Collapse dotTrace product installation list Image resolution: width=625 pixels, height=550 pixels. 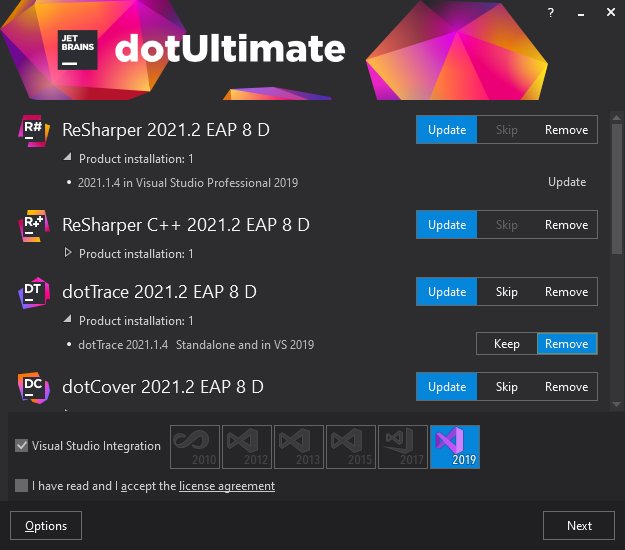tap(68, 320)
